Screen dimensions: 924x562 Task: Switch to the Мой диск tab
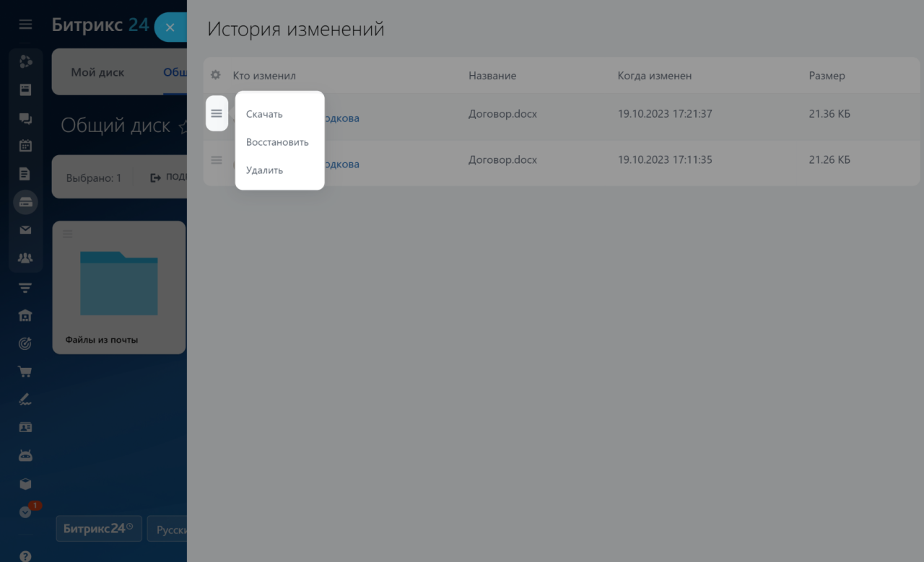coord(97,72)
